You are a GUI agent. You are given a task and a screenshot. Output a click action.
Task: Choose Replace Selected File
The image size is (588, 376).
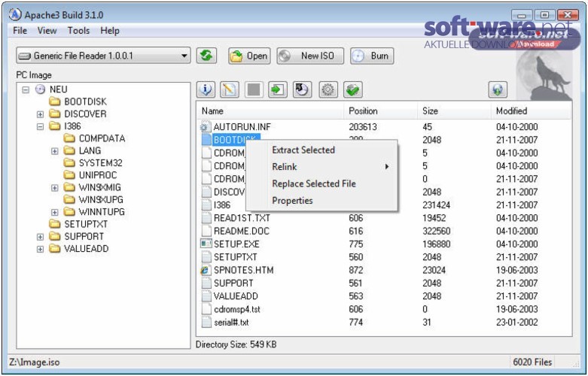314,183
